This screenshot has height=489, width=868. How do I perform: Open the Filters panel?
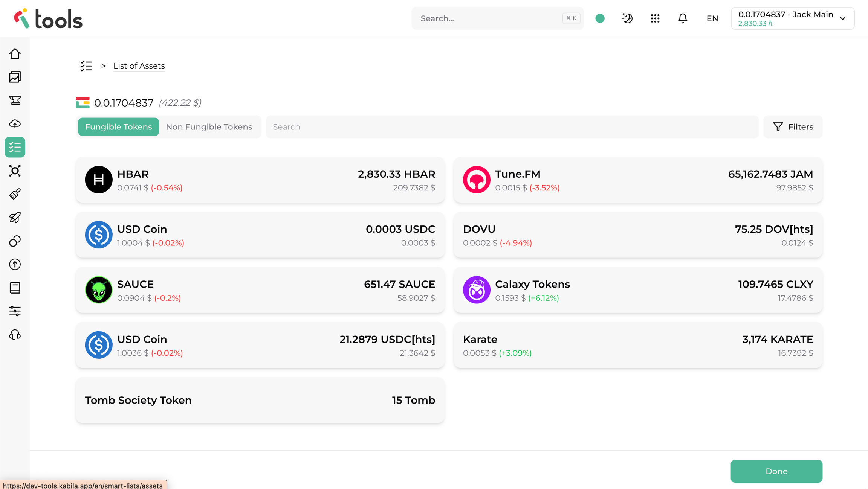coord(793,127)
